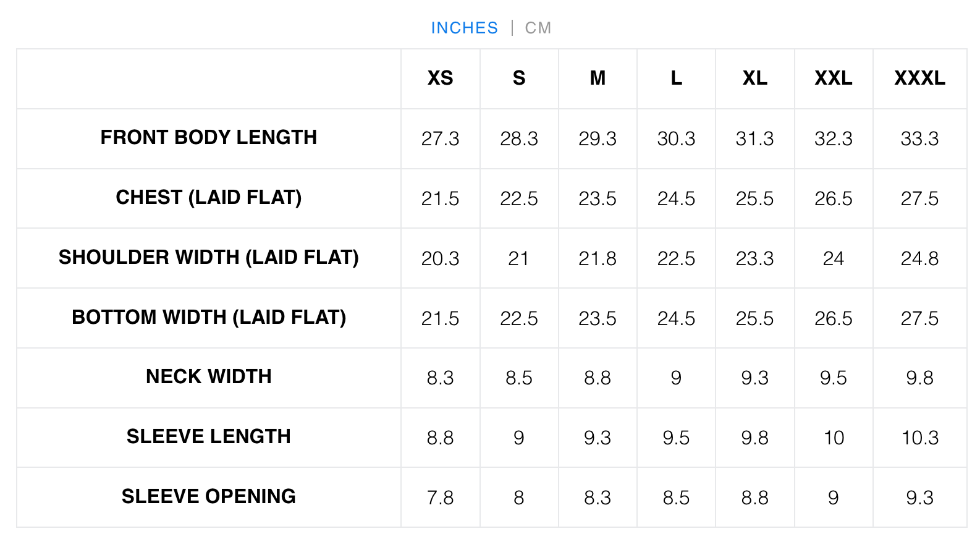Click the SHOULDER WIDTH (LAID FLAT) label
Screen dimensions: 980x555
209,257
